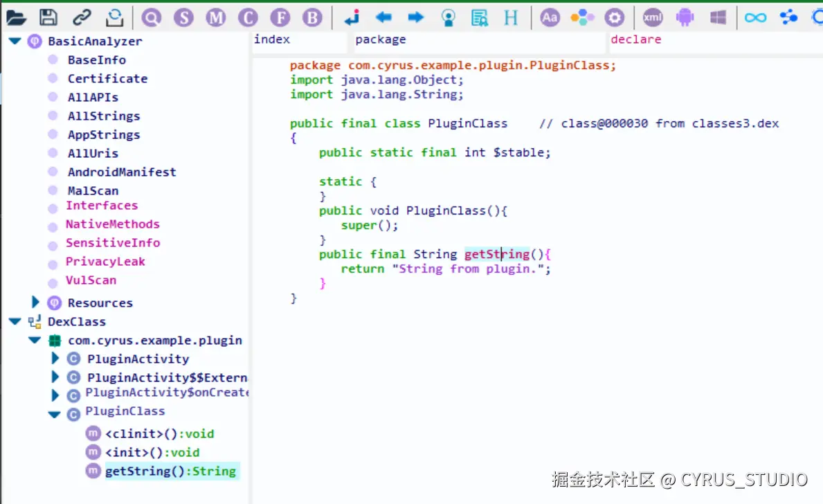This screenshot has width=823, height=504.
Task: Click the document search toolbar icon
Action: 479,17
